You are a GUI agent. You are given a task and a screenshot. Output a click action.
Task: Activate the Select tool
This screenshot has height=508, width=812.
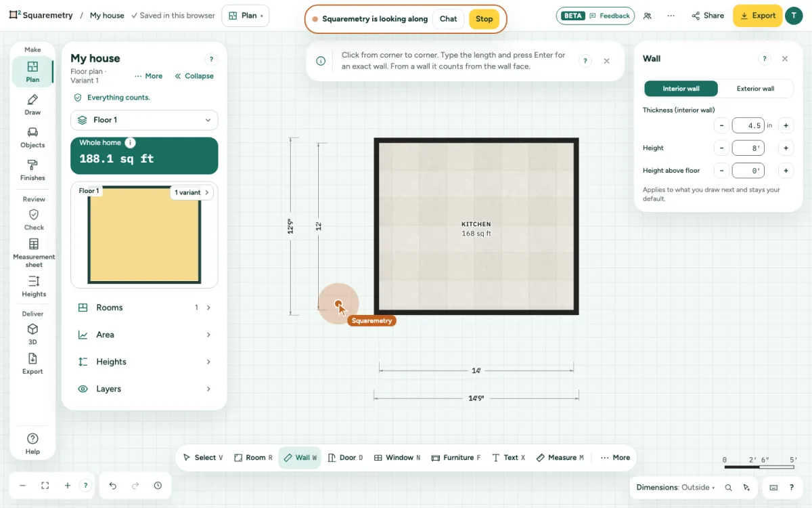[203, 458]
